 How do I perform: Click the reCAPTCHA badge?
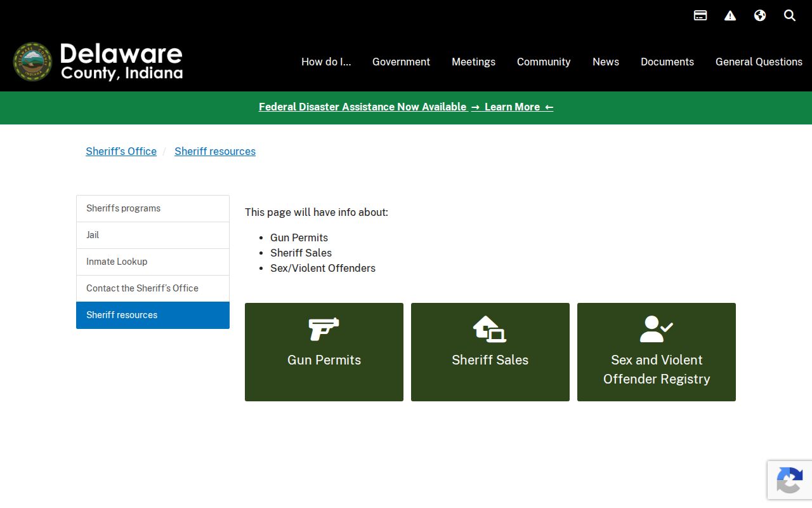(790, 479)
